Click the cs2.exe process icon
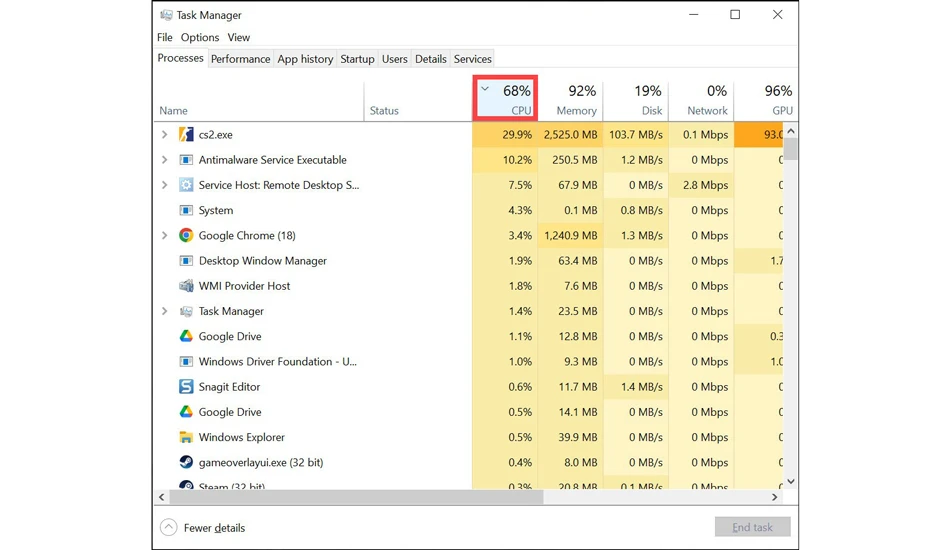 pos(186,134)
